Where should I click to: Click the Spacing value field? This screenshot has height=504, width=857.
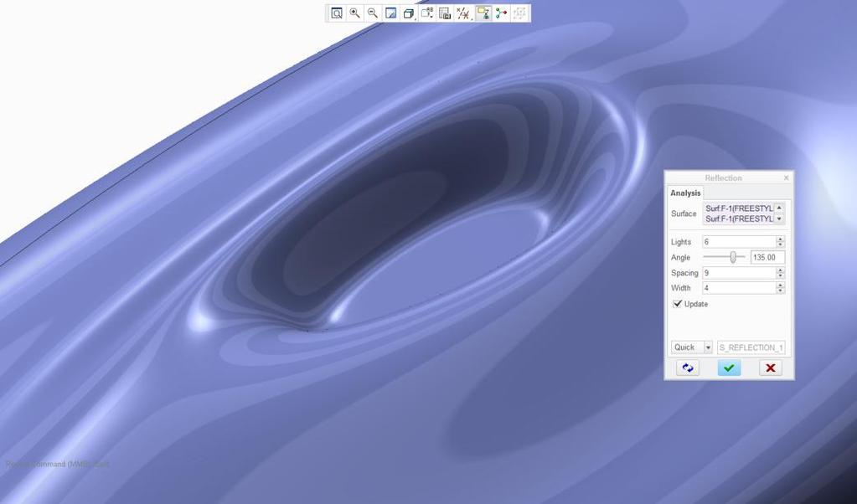coord(740,272)
